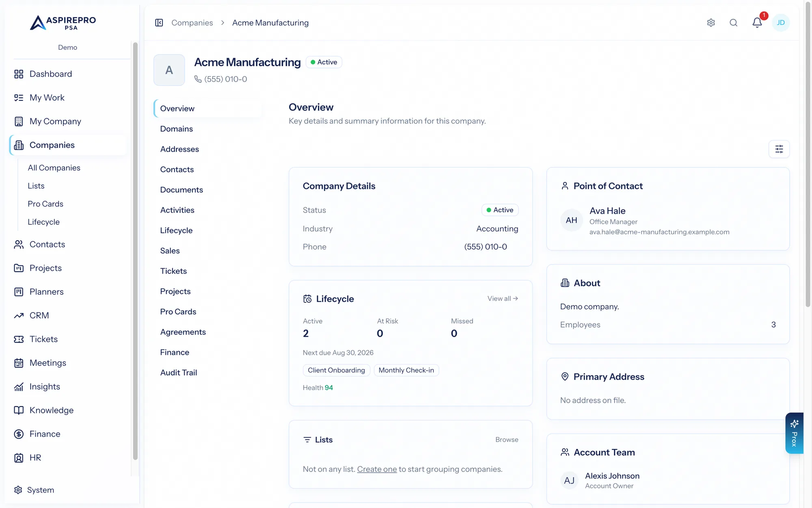
Task: Open Lists under Companies in sidebar
Action: tap(36, 186)
